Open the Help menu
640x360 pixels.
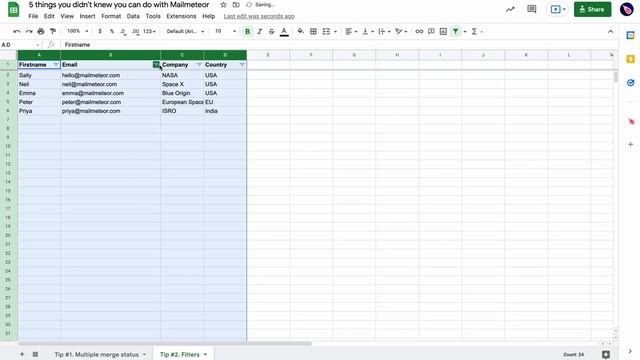209,16
